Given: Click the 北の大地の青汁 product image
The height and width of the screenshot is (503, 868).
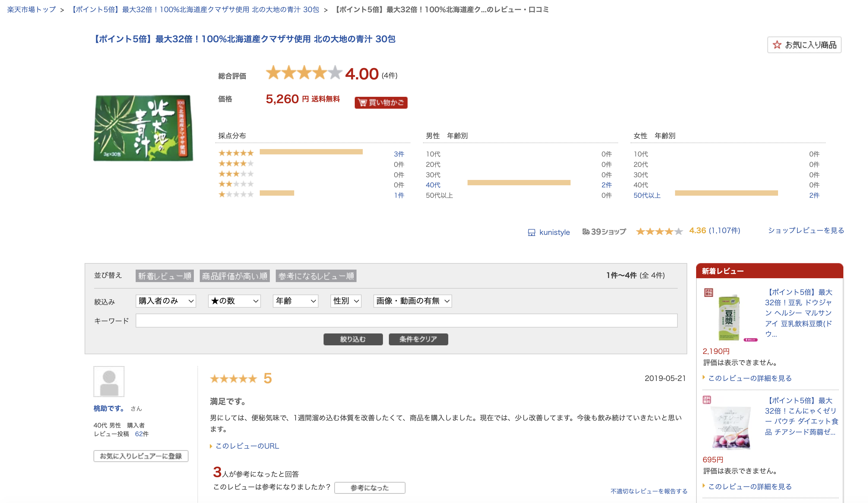Looking at the screenshot, I should (x=143, y=128).
